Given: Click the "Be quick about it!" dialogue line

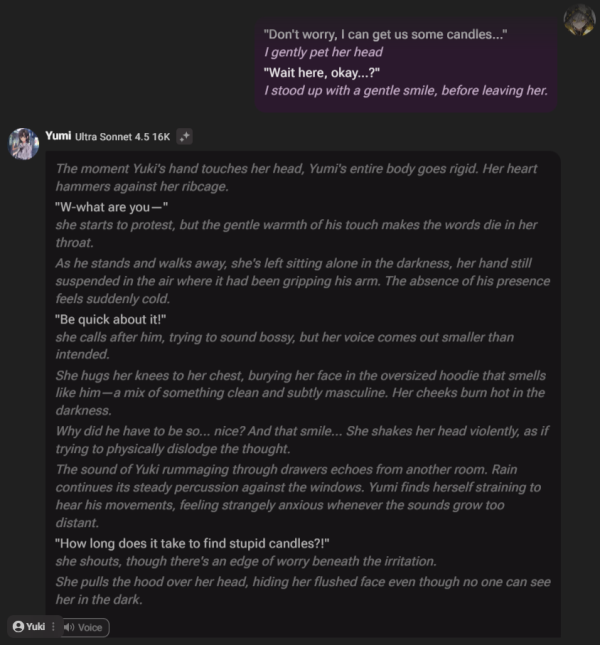Looking at the screenshot, I should pyautogui.click(x=111, y=319).
